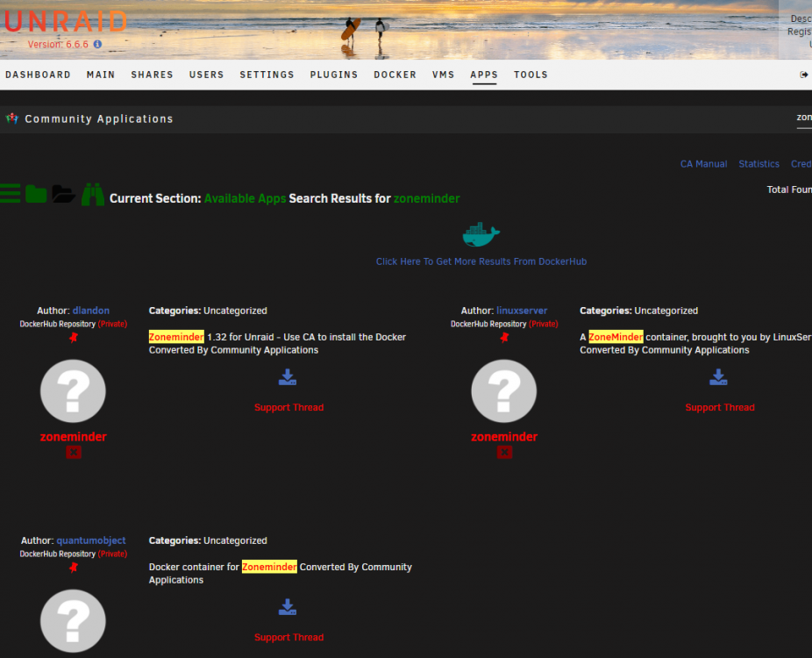This screenshot has height=658, width=812.
Task: Click the logout icon in nav bar
Action: click(x=804, y=75)
